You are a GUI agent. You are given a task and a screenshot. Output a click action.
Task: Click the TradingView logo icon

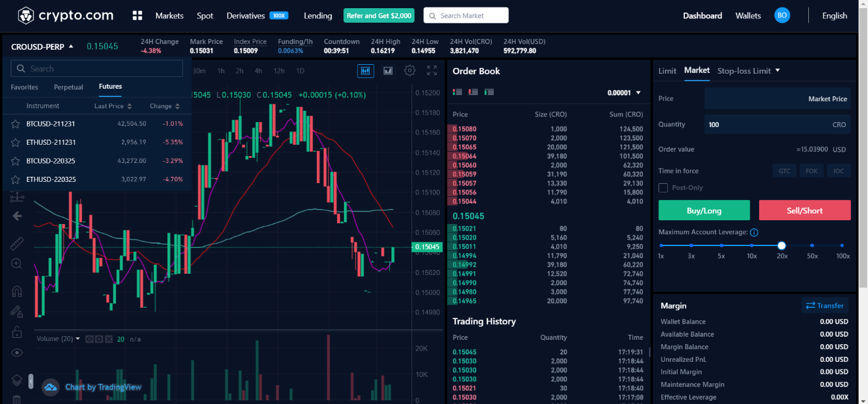[x=50, y=387]
